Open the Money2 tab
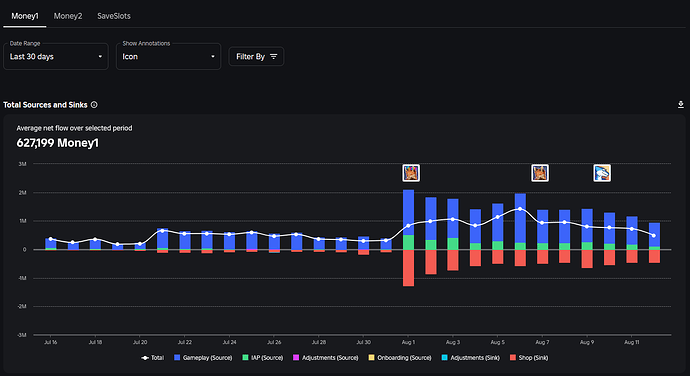Image resolution: width=690 pixels, height=376 pixels. 68,16
